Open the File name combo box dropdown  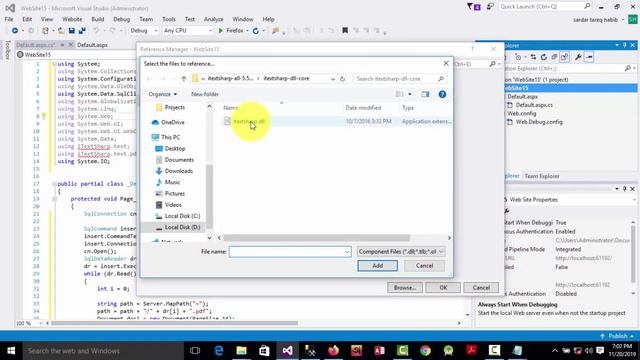pos(347,252)
